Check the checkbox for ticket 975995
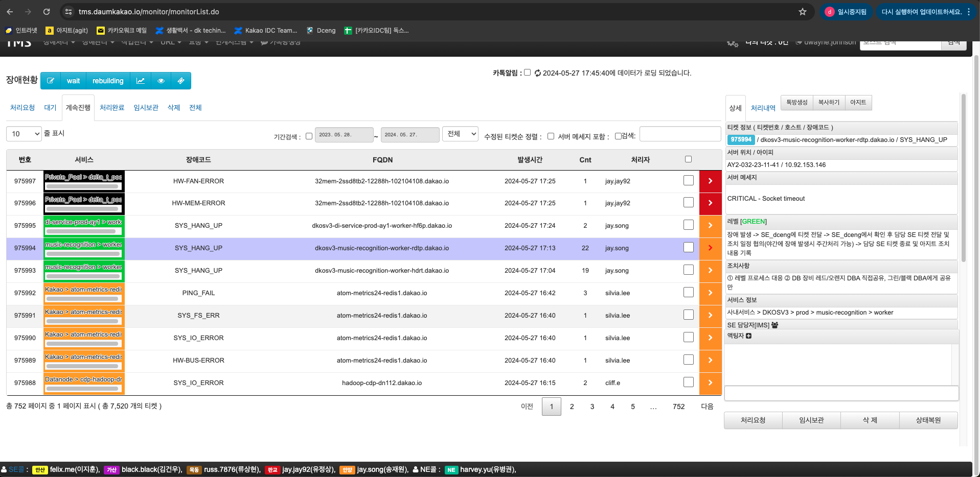 (x=689, y=225)
